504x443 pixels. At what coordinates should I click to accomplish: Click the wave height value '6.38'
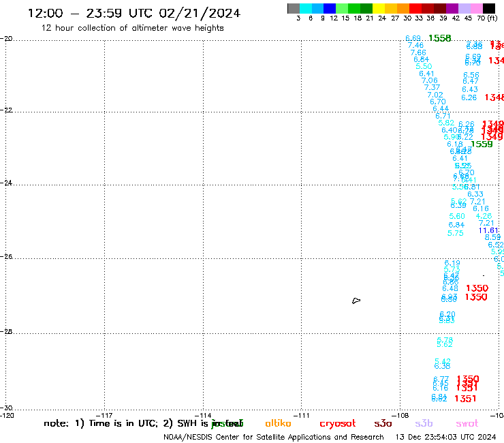pyautogui.click(x=442, y=366)
